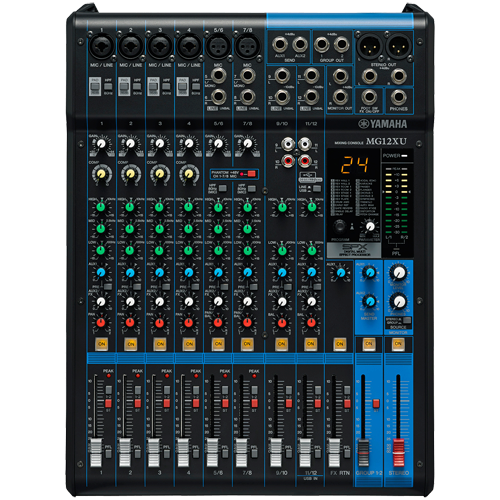
Task: Click the red PAN knob on channel 1
Action: 101,322
